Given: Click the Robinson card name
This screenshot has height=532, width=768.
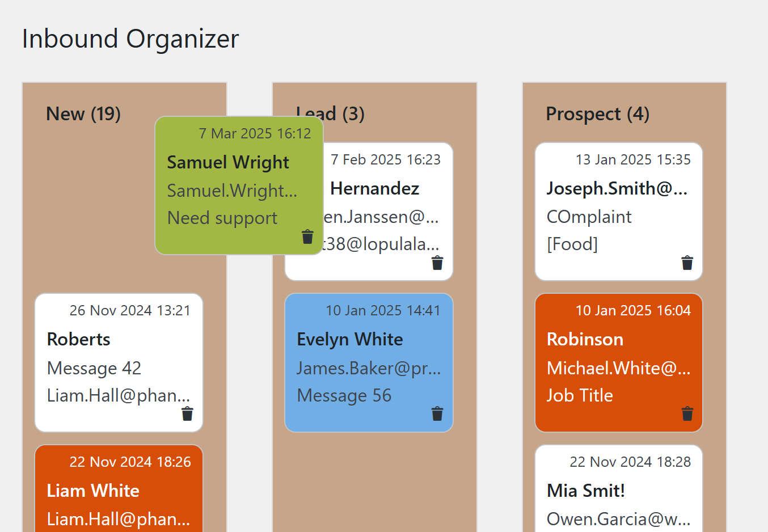Looking at the screenshot, I should point(585,339).
